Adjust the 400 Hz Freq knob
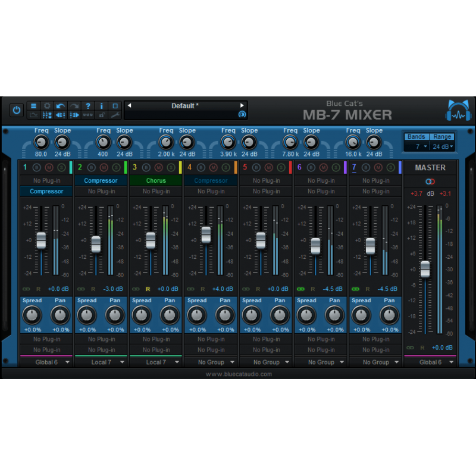 point(102,143)
